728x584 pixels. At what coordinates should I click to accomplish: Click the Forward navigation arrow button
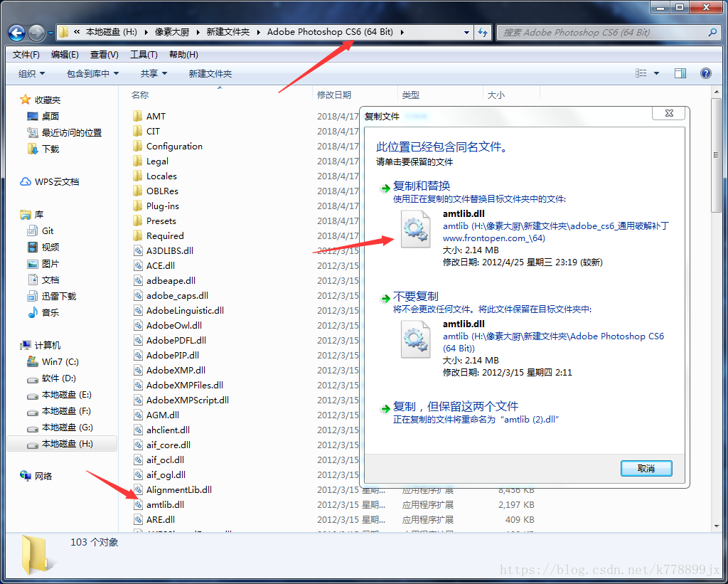click(36, 33)
